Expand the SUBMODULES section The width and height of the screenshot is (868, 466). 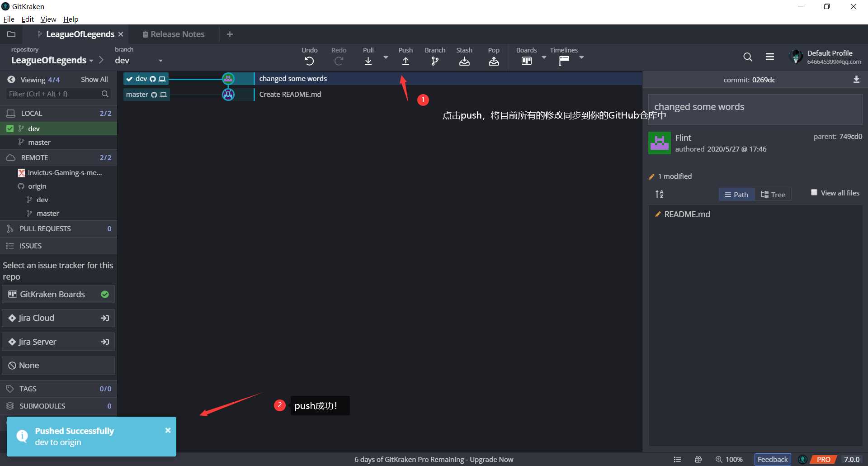pos(58,406)
